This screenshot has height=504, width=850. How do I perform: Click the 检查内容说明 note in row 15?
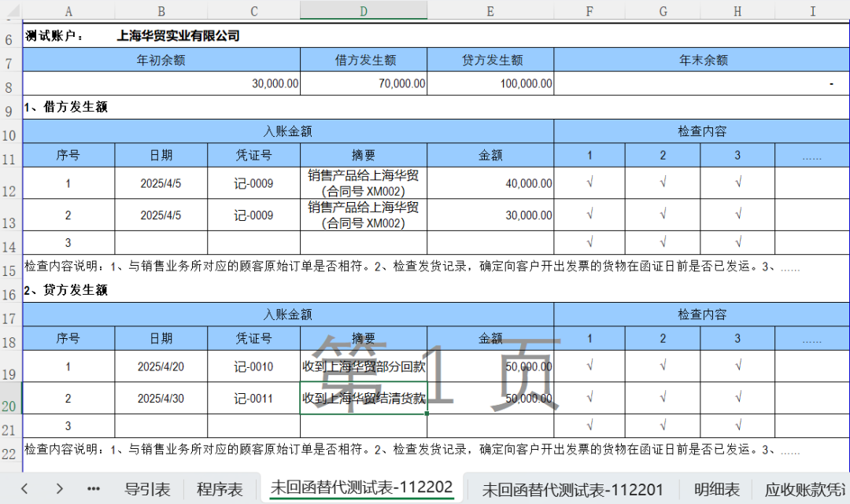point(412,267)
